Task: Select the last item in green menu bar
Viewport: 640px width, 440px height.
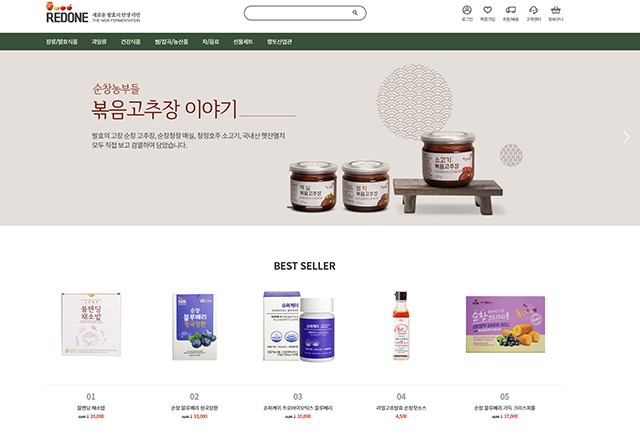Action: pyautogui.click(x=280, y=42)
